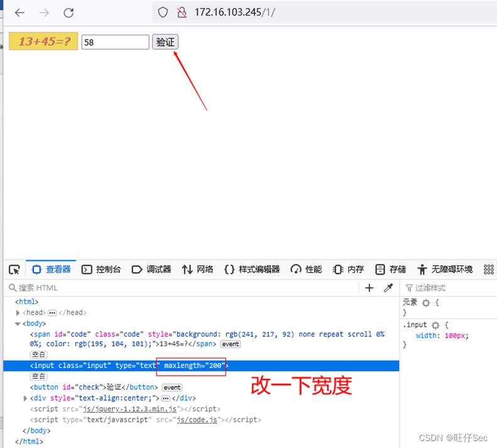Open the 样式编辑器 style editor tab
The width and height of the screenshot is (497, 448).
252,270
